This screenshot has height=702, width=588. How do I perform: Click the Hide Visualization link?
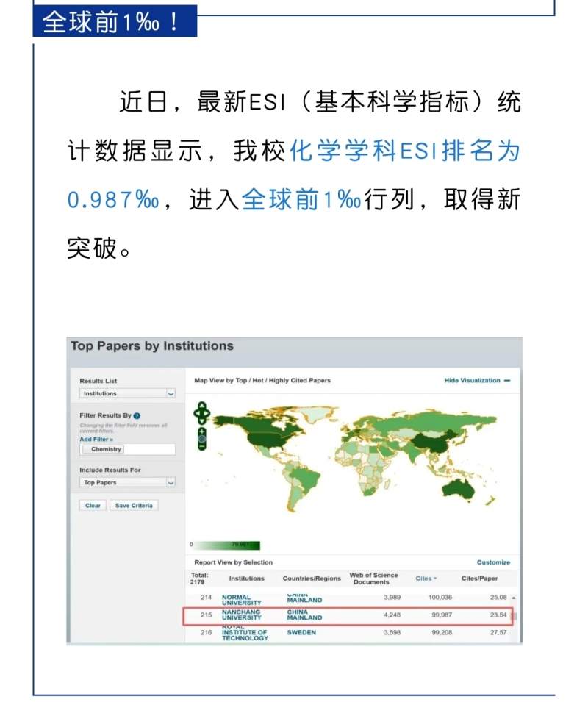pyautogui.click(x=472, y=381)
